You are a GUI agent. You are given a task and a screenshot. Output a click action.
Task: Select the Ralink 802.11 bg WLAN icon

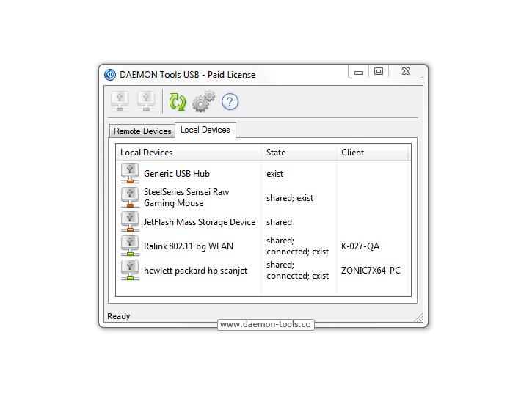pyautogui.click(x=130, y=246)
